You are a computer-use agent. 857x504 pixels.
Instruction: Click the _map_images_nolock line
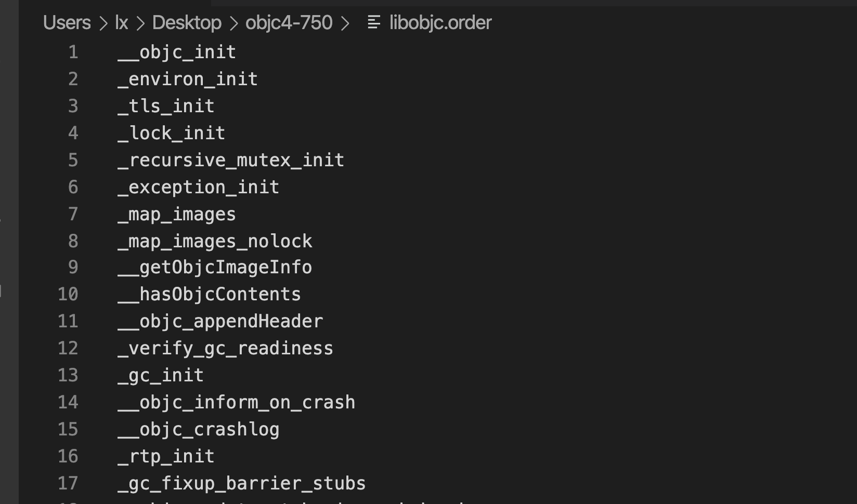[215, 241]
